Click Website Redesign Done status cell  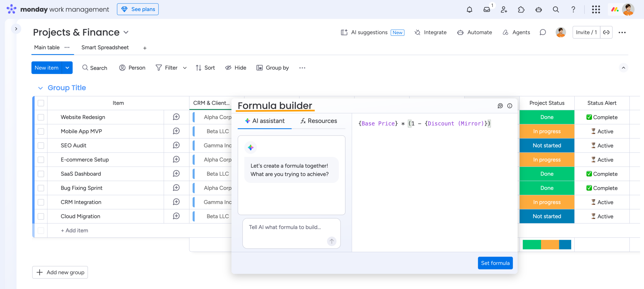pyautogui.click(x=547, y=117)
